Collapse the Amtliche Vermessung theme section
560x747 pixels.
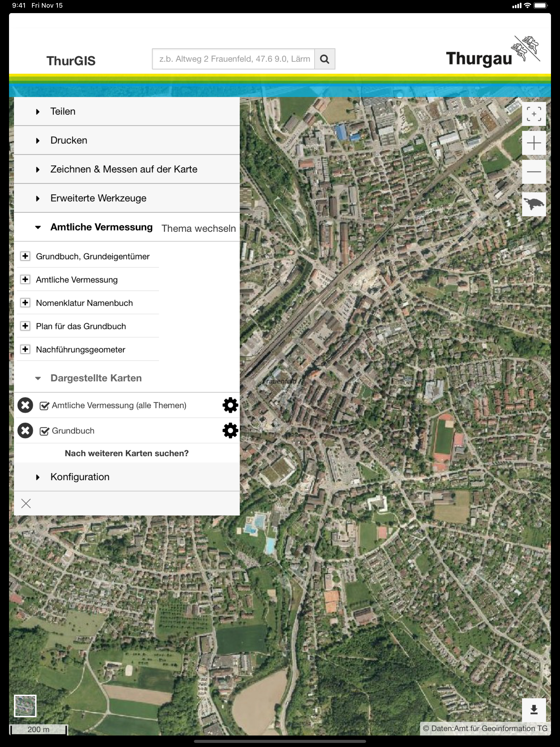click(x=38, y=227)
